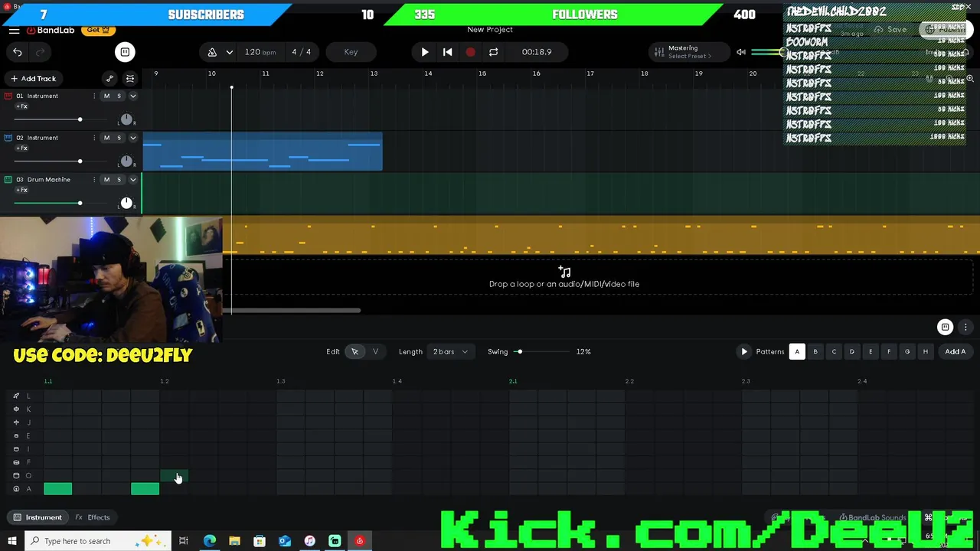Image resolution: width=980 pixels, height=551 pixels.
Task: Click the Add Track button
Action: [x=33, y=79]
